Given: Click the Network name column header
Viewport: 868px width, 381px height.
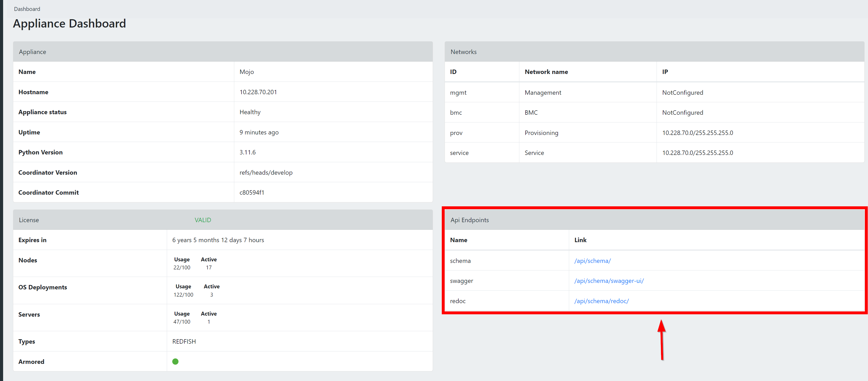Looking at the screenshot, I should pyautogui.click(x=546, y=72).
